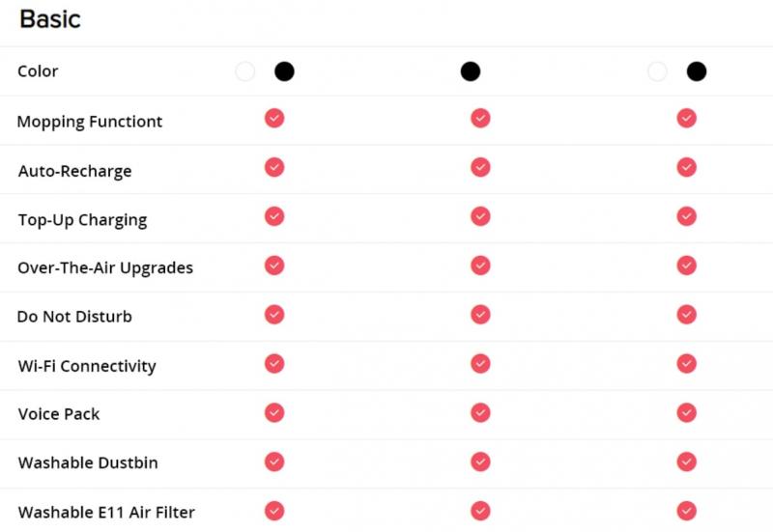Click Washable Dustbin checkmark in middle column
Image resolution: width=773 pixels, height=532 pixels.
(x=480, y=462)
